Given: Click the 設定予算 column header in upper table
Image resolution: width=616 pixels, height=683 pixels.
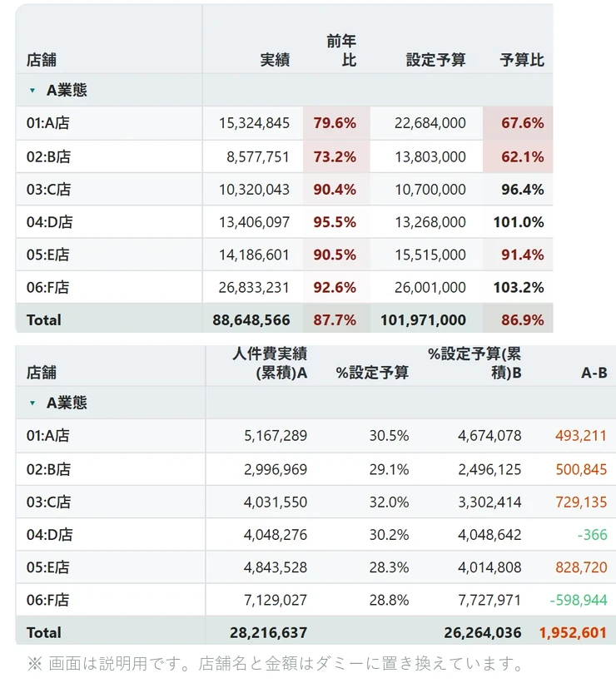Looking at the screenshot, I should pos(436,60).
